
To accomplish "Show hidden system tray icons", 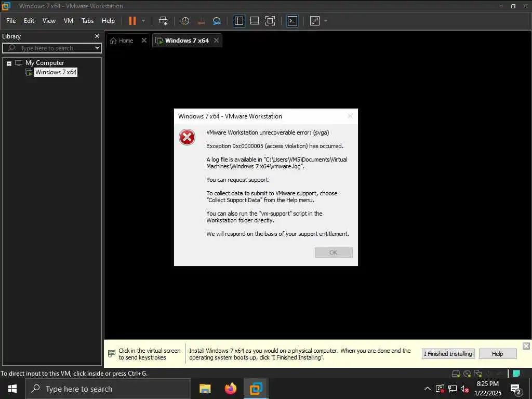I will click(x=428, y=389).
